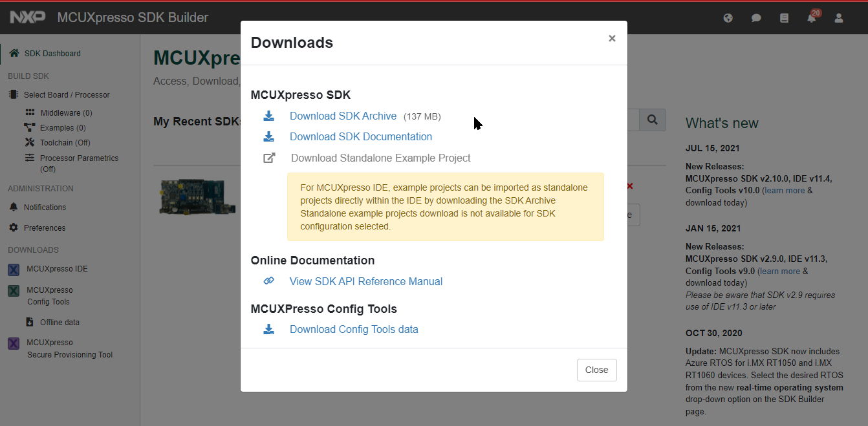Click download icon beside Download SDK Documentation
The height and width of the screenshot is (426, 868).
268,137
